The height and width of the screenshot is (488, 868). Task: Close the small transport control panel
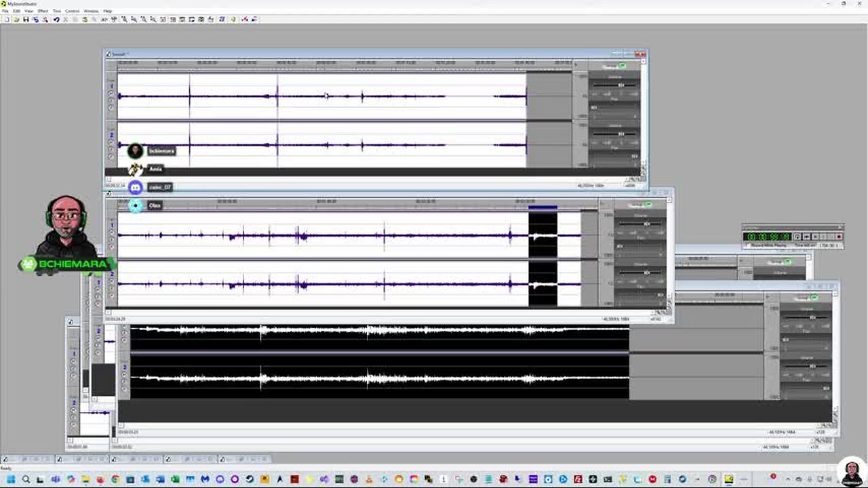point(840,228)
